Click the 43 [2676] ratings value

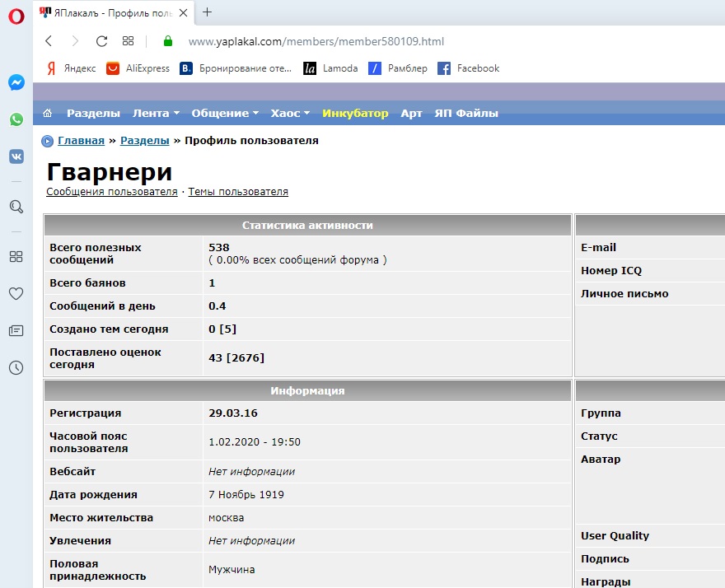click(x=236, y=357)
